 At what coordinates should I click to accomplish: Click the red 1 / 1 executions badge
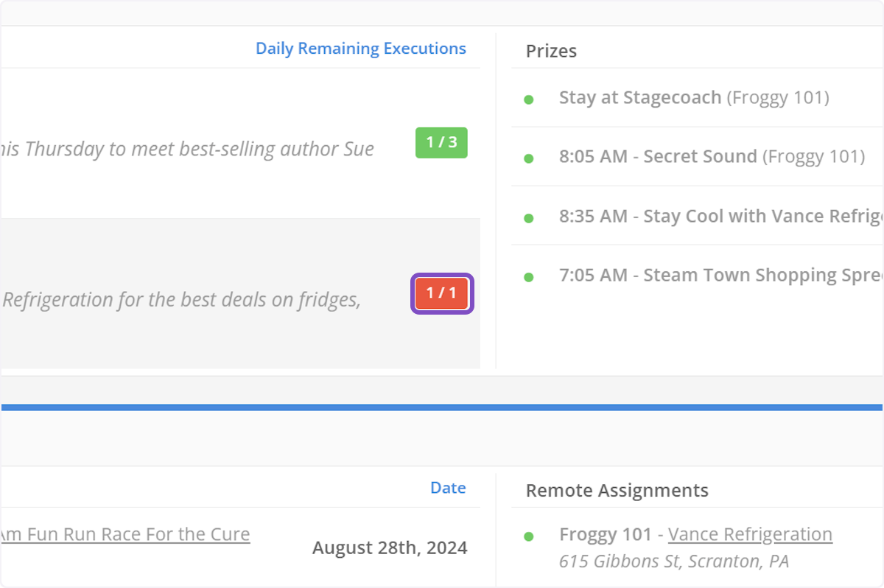pos(441,293)
